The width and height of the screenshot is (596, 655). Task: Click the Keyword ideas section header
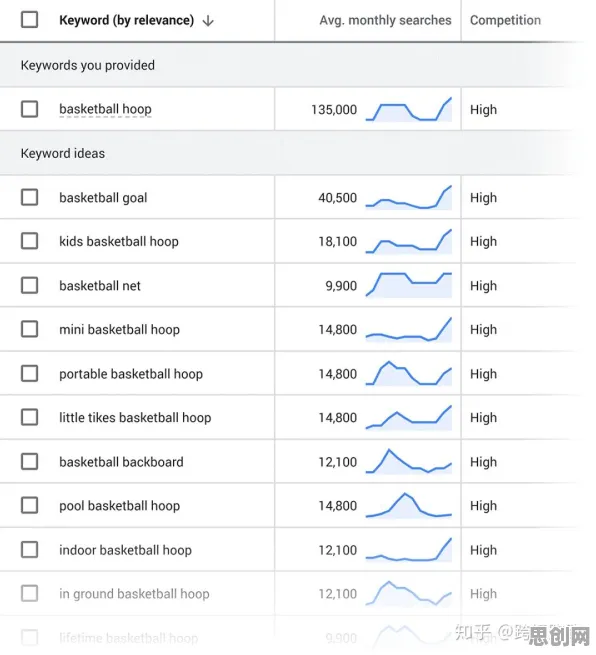[x=63, y=153]
